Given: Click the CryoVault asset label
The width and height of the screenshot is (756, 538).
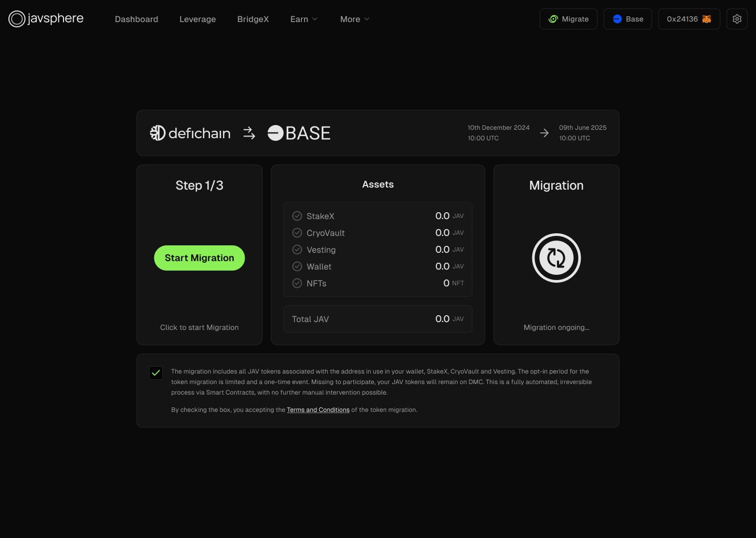Looking at the screenshot, I should tap(325, 233).
